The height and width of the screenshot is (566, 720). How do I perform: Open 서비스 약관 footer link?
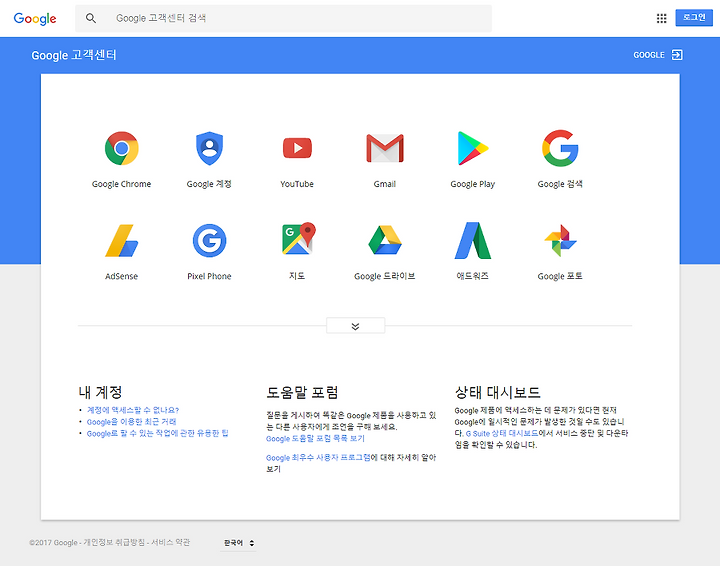point(170,543)
